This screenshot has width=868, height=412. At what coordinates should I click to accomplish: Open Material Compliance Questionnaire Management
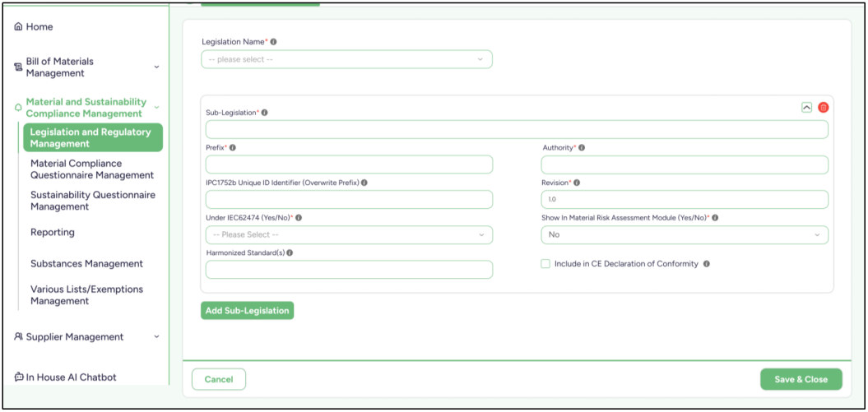tap(92, 169)
